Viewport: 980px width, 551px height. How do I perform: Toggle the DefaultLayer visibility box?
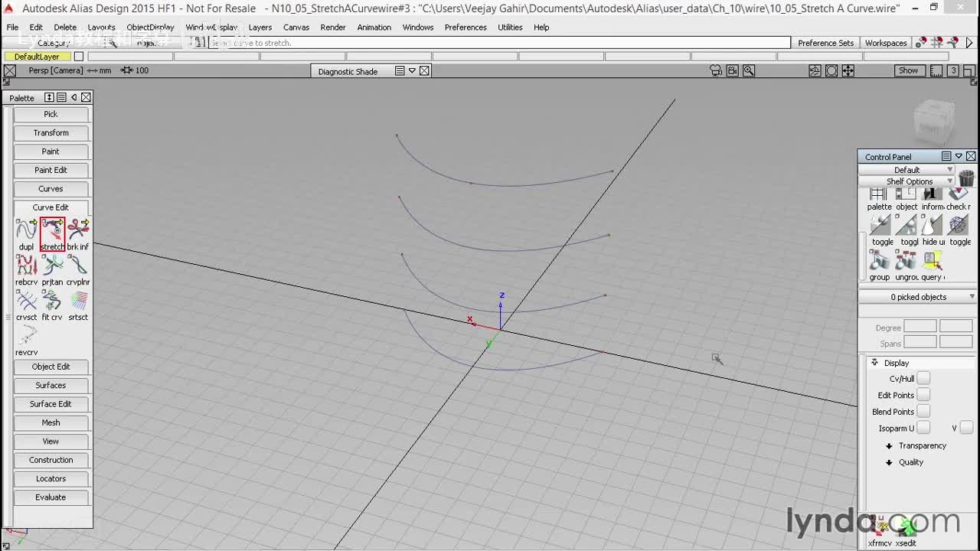click(x=78, y=57)
